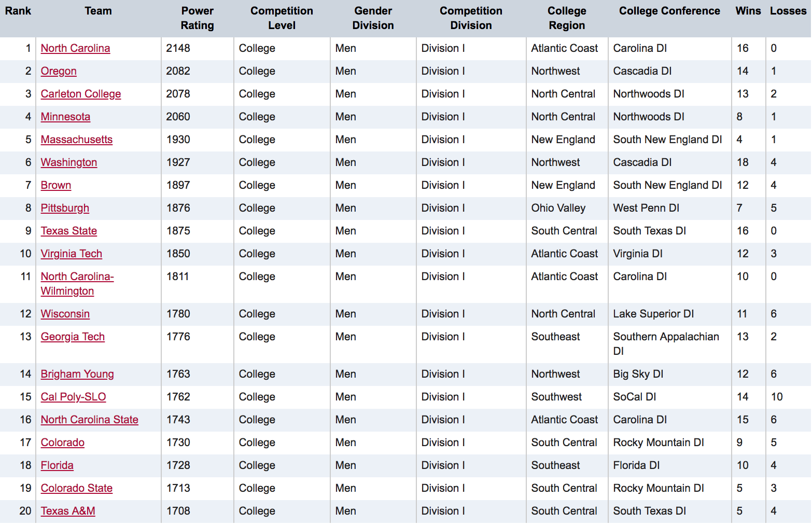812x525 pixels.
Task: Open the Texas A&M link
Action: (x=68, y=511)
